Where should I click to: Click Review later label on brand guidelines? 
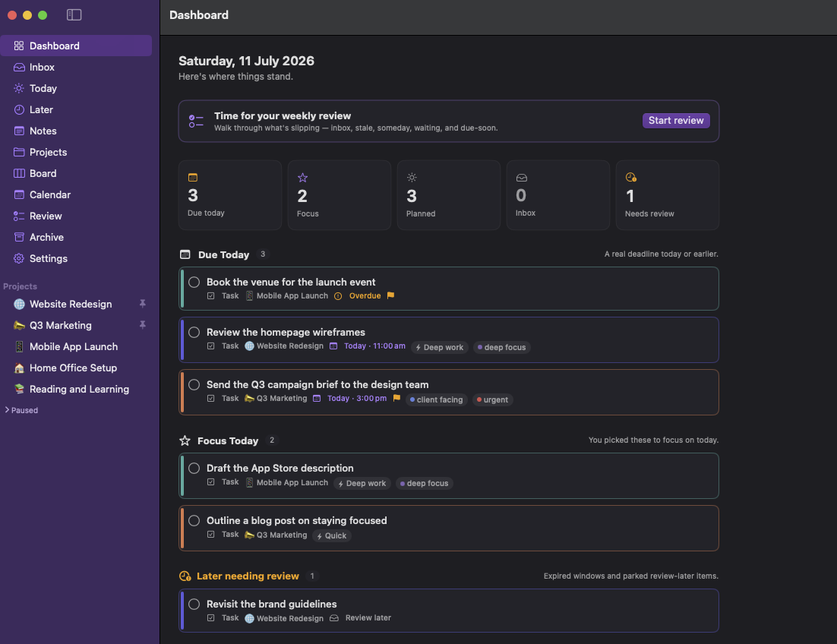tap(368, 618)
